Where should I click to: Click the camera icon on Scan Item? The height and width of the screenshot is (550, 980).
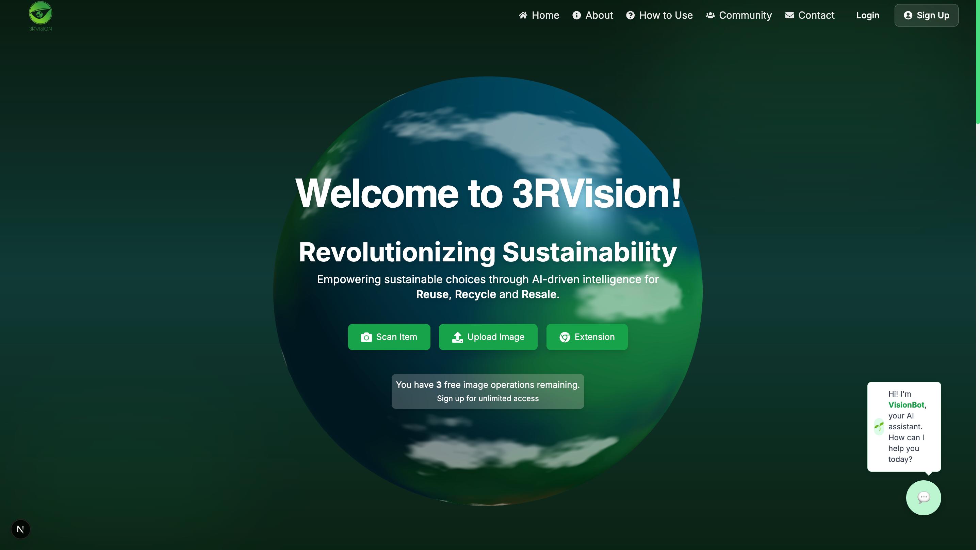366,337
